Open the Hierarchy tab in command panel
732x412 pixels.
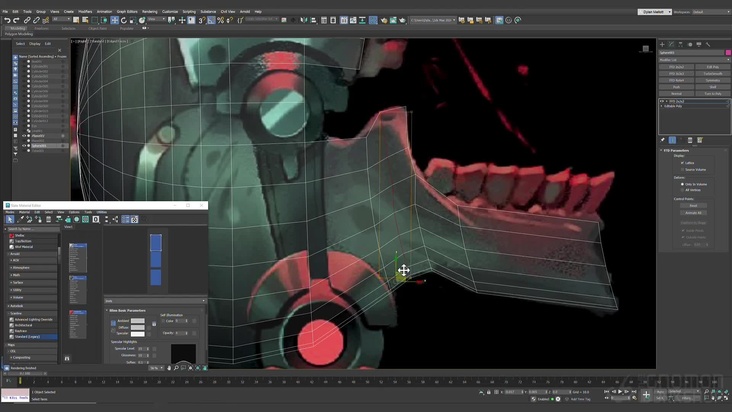click(681, 44)
